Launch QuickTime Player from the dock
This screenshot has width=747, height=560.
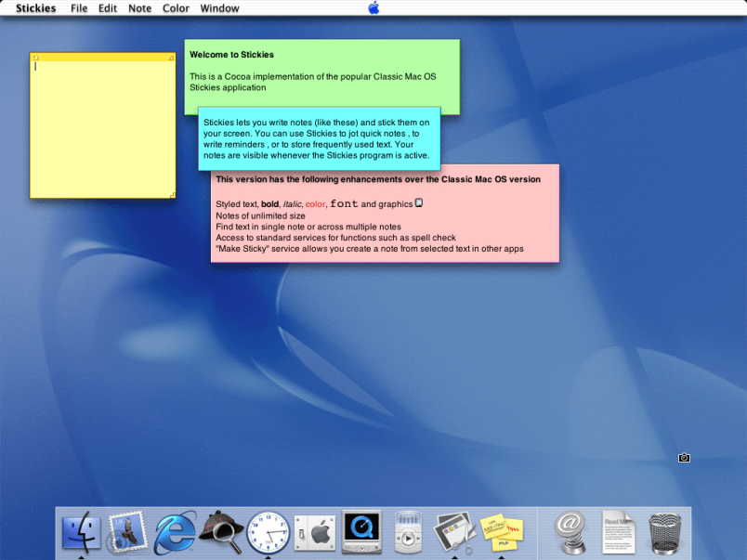pos(361,533)
